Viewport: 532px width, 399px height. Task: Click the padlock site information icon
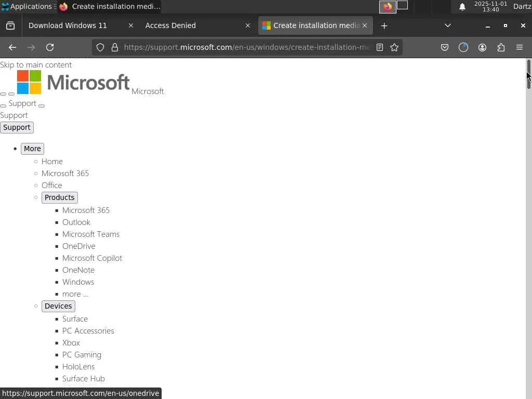(115, 47)
